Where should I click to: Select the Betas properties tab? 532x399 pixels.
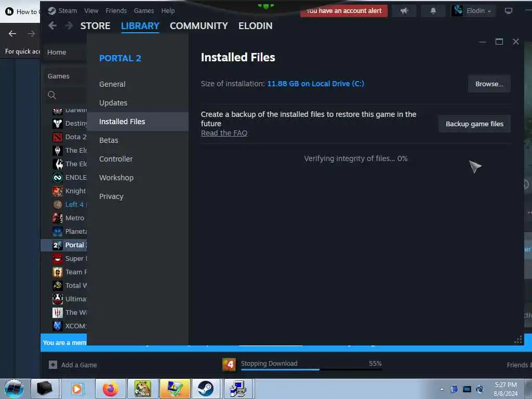(x=109, y=140)
